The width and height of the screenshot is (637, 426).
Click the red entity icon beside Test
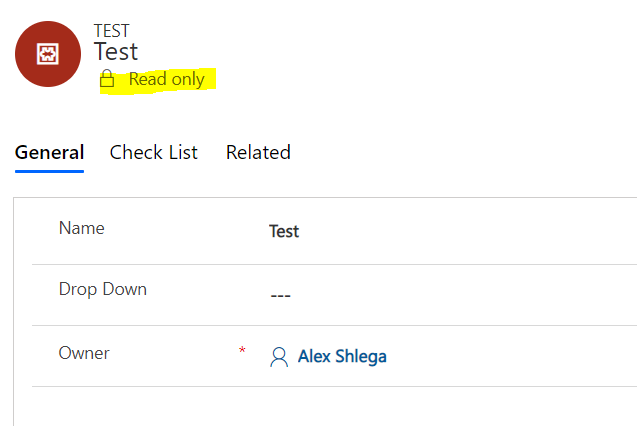point(48,54)
